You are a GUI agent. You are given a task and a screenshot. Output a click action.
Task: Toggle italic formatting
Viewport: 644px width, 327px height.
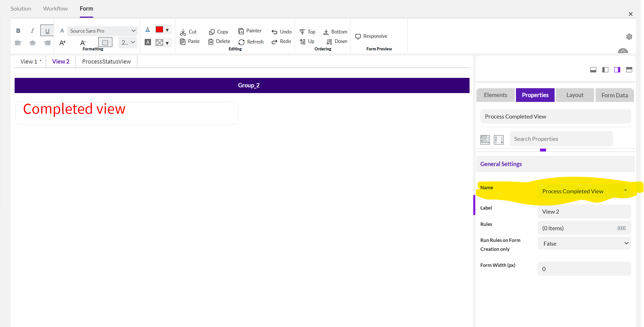tap(32, 31)
